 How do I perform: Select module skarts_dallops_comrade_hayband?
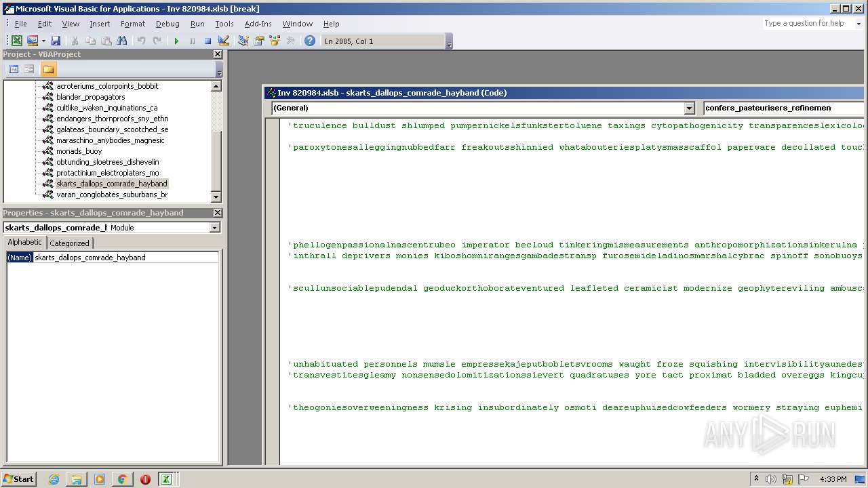112,184
